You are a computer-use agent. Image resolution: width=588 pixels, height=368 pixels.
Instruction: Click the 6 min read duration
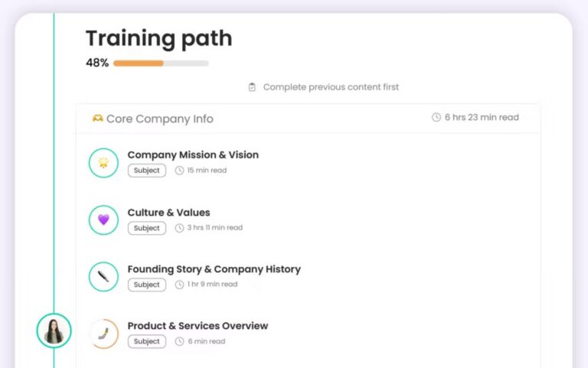pyautogui.click(x=207, y=341)
